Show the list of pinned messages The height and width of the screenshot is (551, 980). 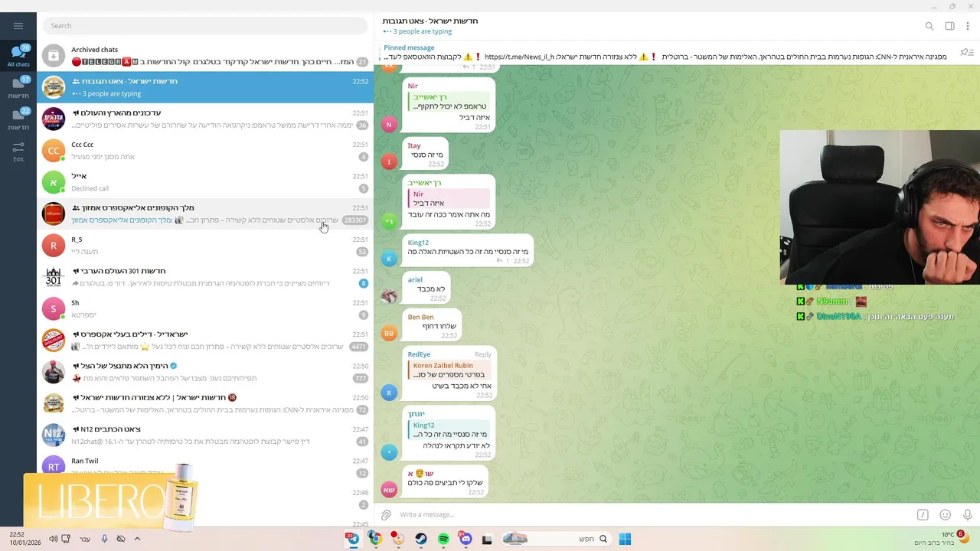(967, 52)
